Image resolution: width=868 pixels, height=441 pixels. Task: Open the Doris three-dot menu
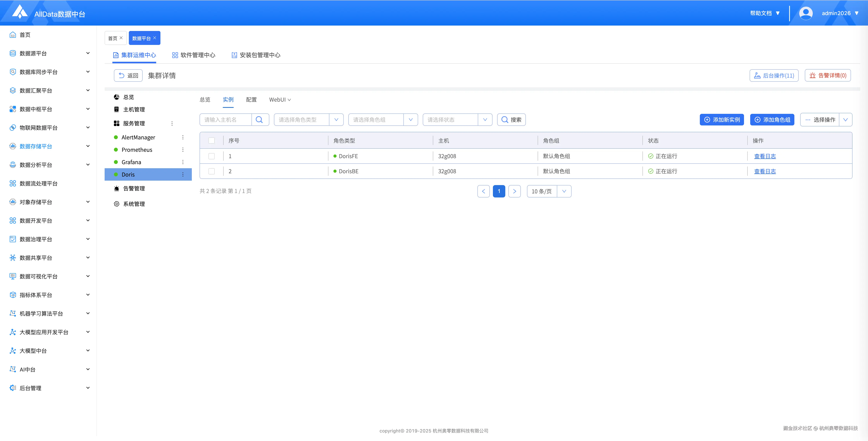pos(183,174)
